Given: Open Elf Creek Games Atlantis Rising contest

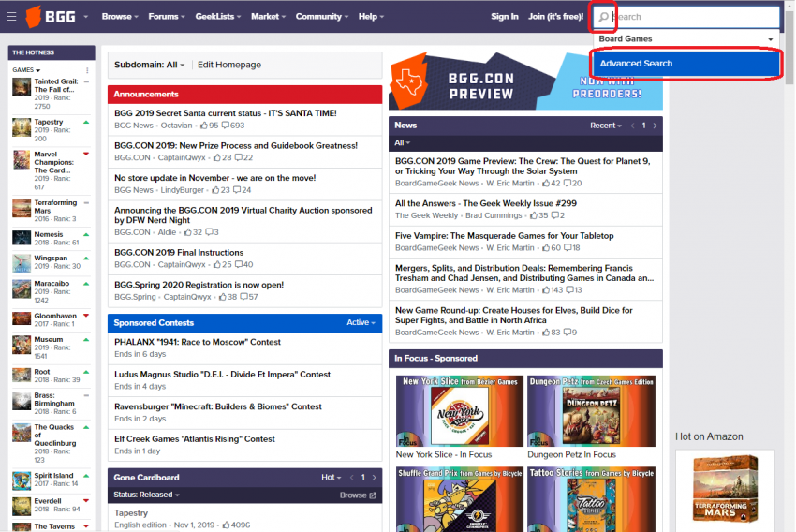Looking at the screenshot, I should tap(195, 439).
